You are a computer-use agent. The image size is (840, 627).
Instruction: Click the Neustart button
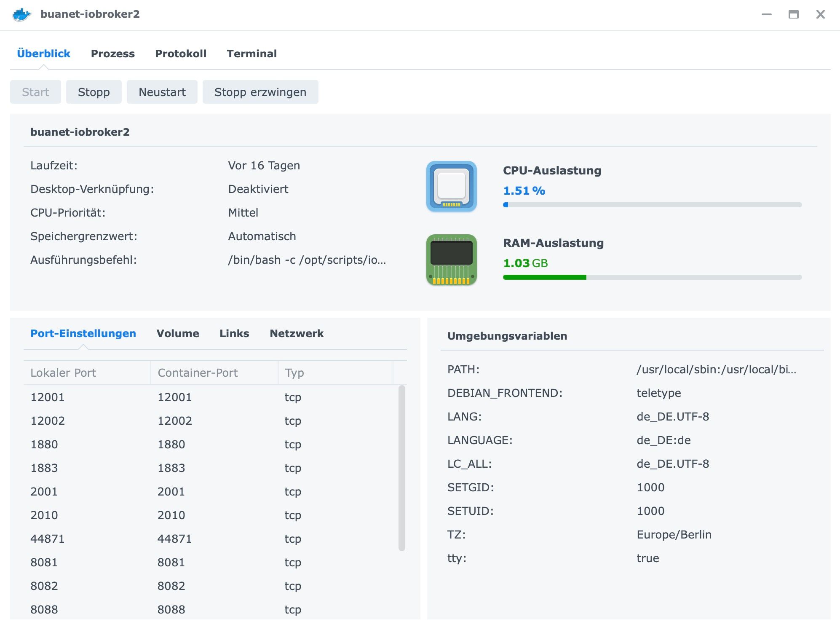click(x=162, y=92)
